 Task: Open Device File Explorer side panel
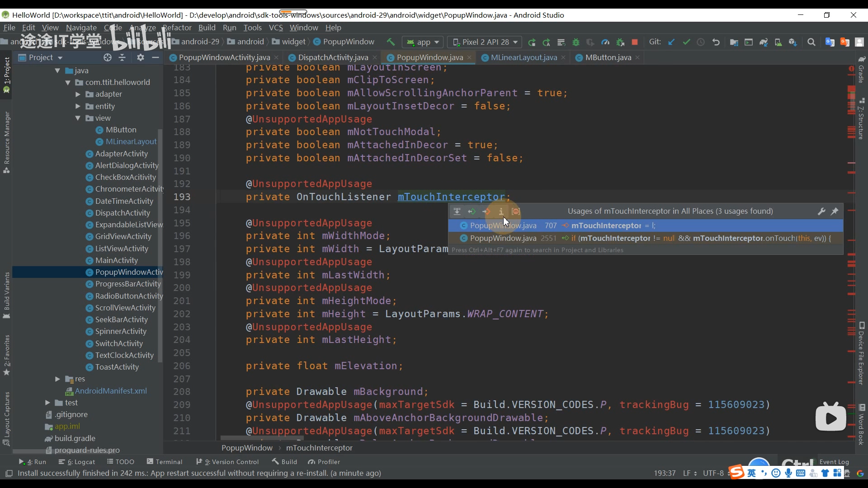click(862, 353)
